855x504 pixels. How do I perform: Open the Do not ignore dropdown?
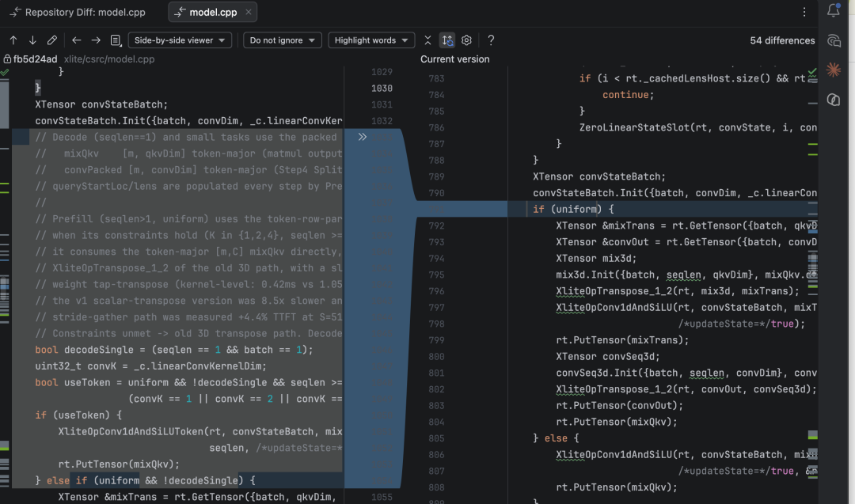pyautogui.click(x=282, y=40)
